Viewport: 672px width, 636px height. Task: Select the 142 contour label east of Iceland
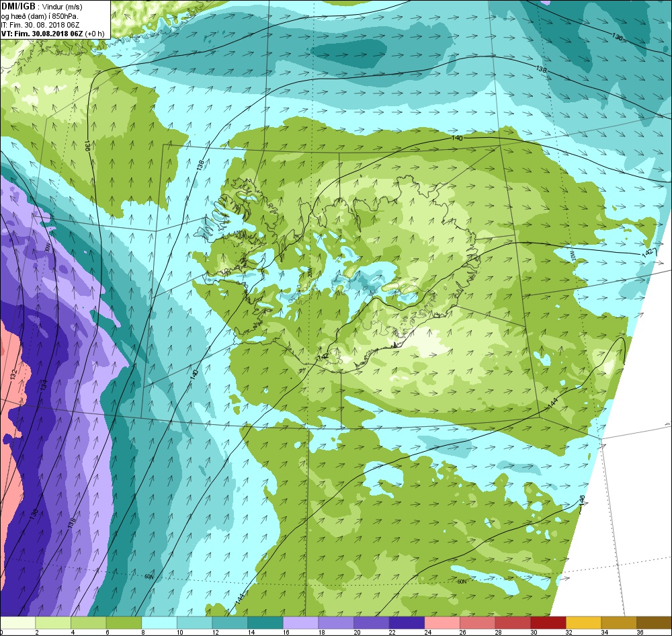click(x=646, y=253)
